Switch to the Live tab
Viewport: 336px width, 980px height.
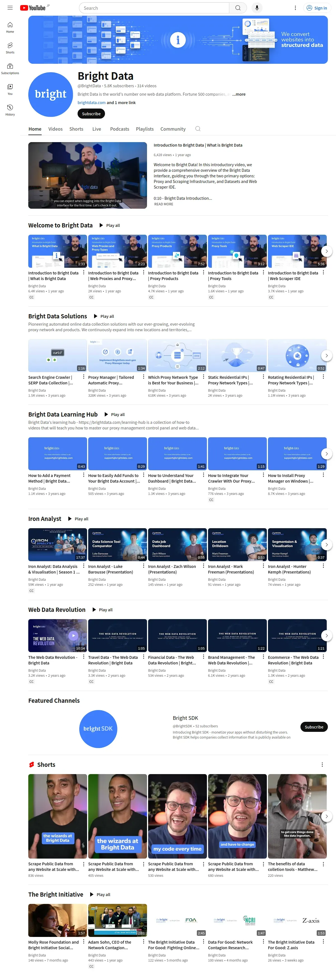97,129
